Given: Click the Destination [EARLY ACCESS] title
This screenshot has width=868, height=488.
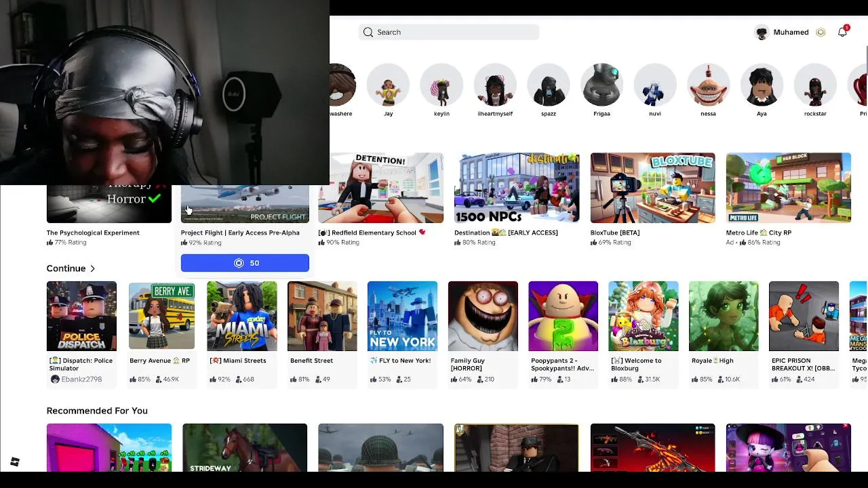Looking at the screenshot, I should pyautogui.click(x=506, y=232).
